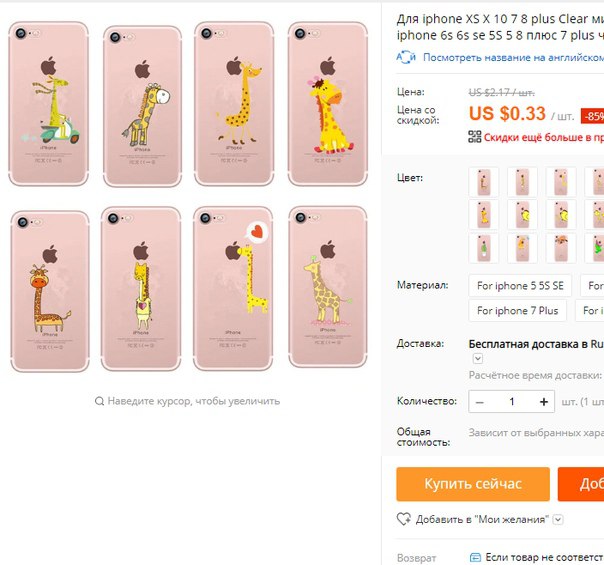Click the QR code icon near discount text
Screen dimensions: 604x565
tap(475, 136)
